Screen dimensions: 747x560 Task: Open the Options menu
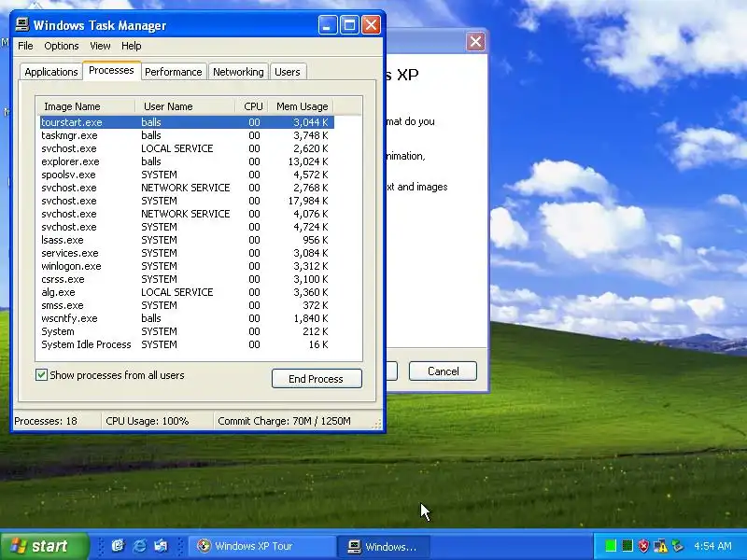point(62,46)
